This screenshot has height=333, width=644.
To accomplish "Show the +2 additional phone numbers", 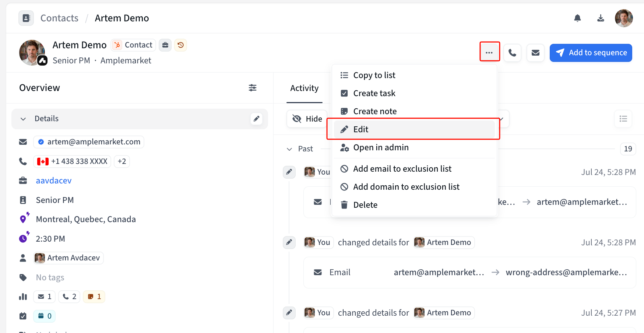I will (x=122, y=161).
